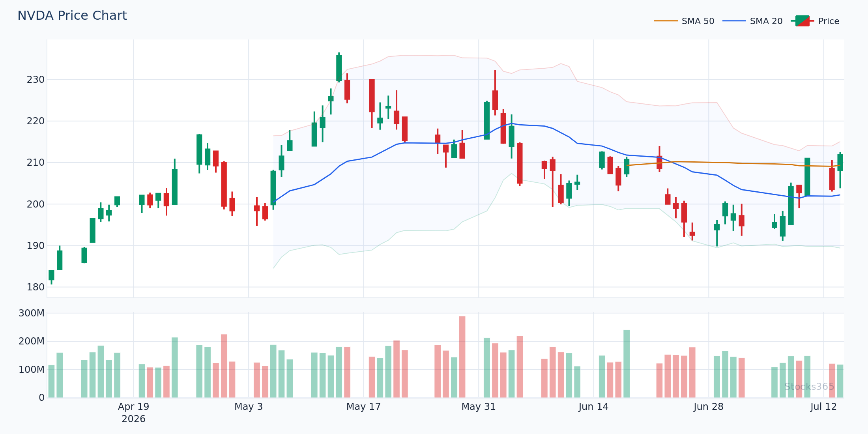This screenshot has height=434, width=868.
Task: Click the NVDA Price Chart title
Action: point(72,15)
